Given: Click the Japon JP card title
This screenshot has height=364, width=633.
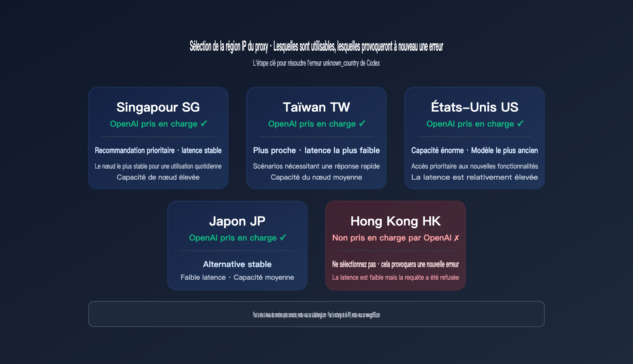Looking at the screenshot, I should (x=237, y=221).
